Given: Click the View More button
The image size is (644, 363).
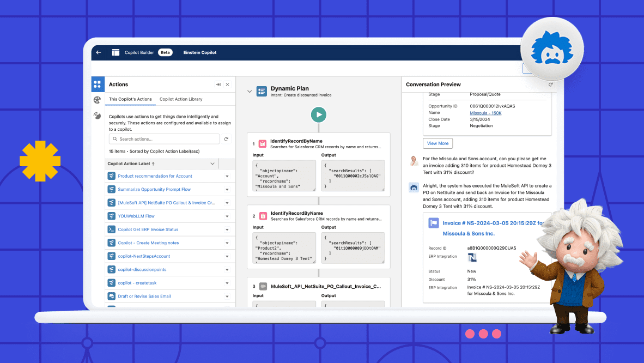Looking at the screenshot, I should 438,143.
